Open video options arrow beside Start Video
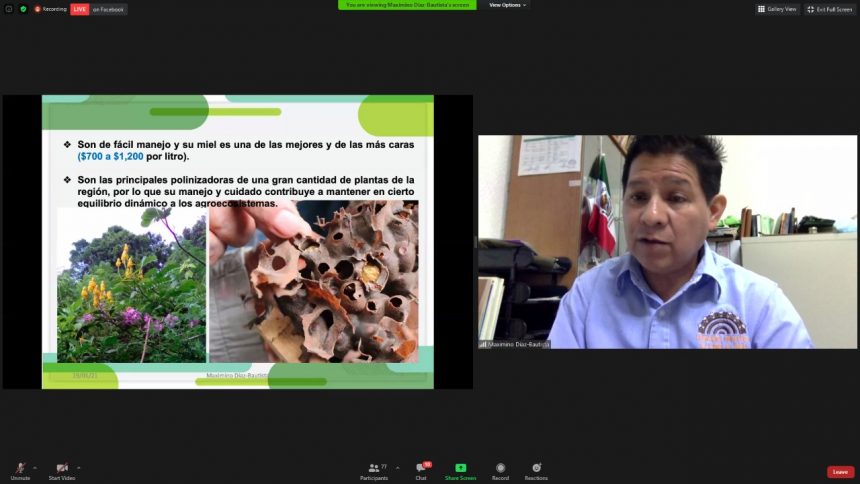Viewport: 860px width, 484px height. point(79,467)
